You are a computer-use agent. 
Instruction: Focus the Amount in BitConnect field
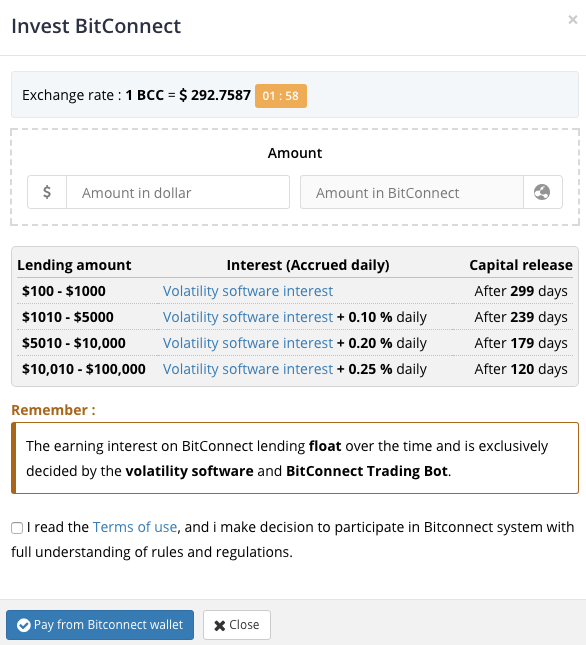(x=412, y=192)
